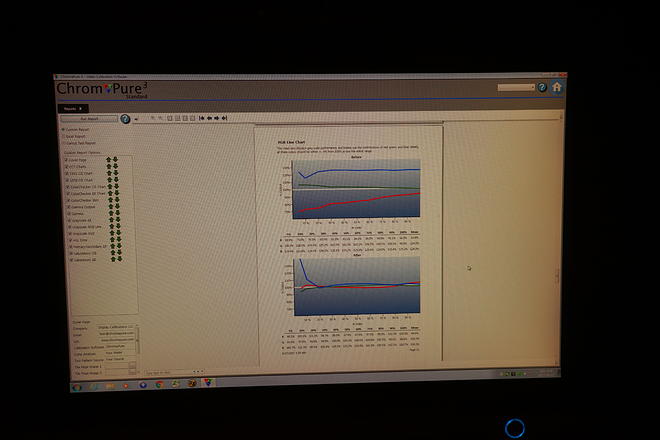Switch to the Reports tab
Screen dimensions: 660x440
pyautogui.click(x=73, y=109)
